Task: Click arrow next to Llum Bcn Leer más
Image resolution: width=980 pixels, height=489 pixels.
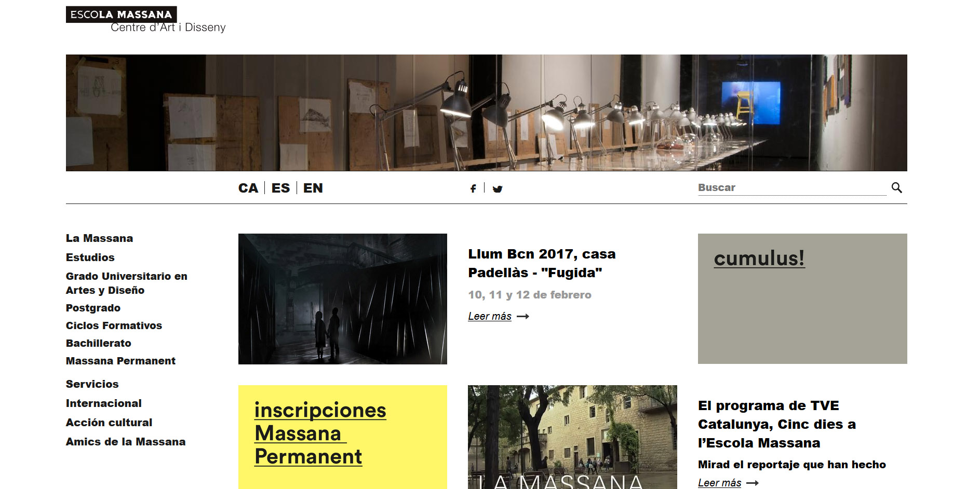Action: [523, 316]
